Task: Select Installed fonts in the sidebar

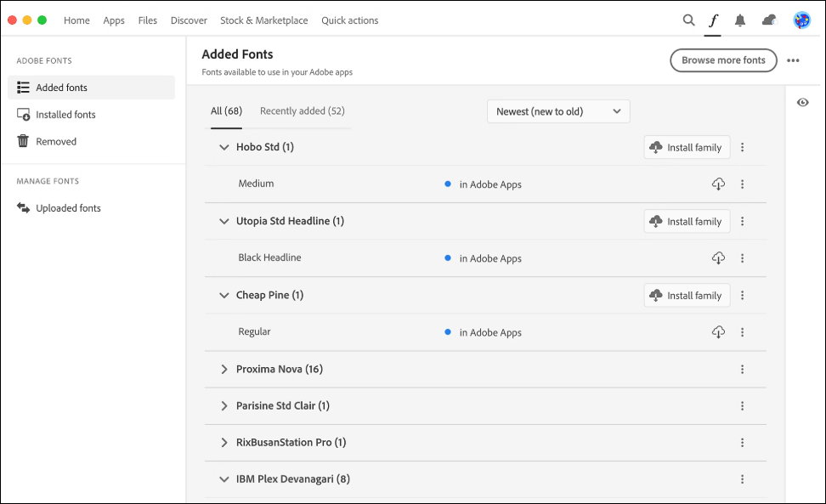Action: tap(65, 115)
